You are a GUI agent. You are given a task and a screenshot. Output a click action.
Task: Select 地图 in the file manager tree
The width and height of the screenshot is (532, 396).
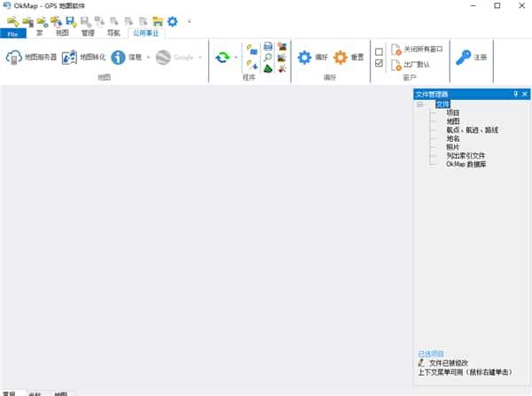click(x=453, y=121)
